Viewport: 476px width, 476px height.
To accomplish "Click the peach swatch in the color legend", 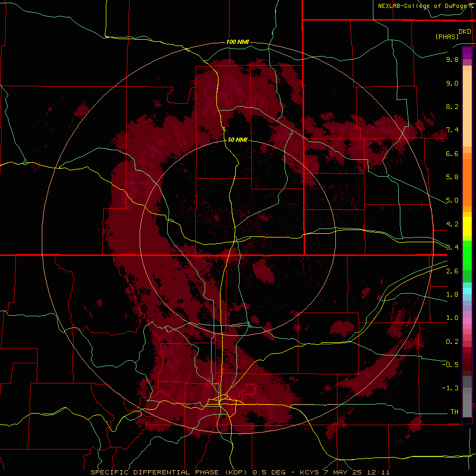I will click(x=467, y=108).
